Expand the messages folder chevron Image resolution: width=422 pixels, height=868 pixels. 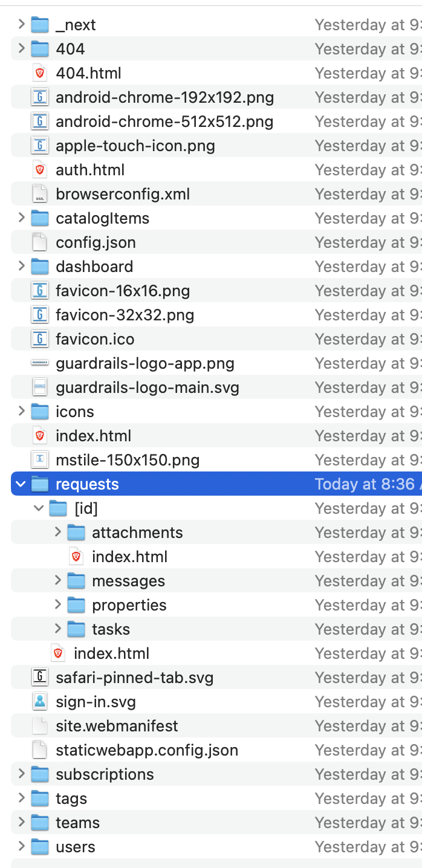pyautogui.click(x=57, y=580)
